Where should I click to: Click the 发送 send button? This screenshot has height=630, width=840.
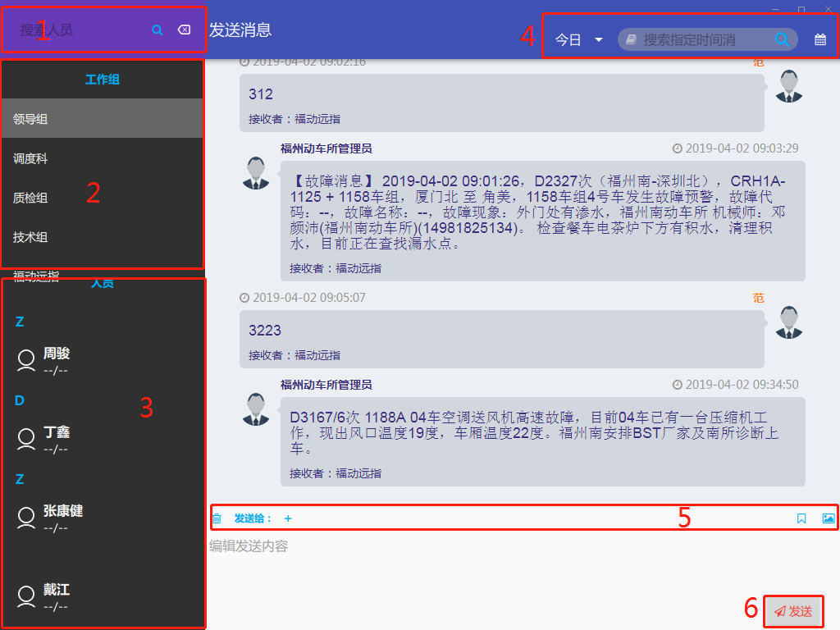coord(793,611)
